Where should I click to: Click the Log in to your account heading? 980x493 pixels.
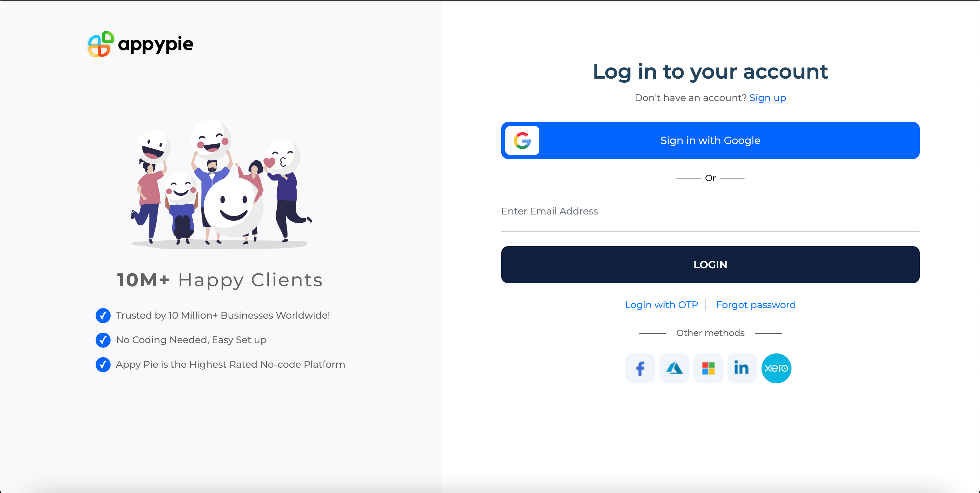pos(710,71)
